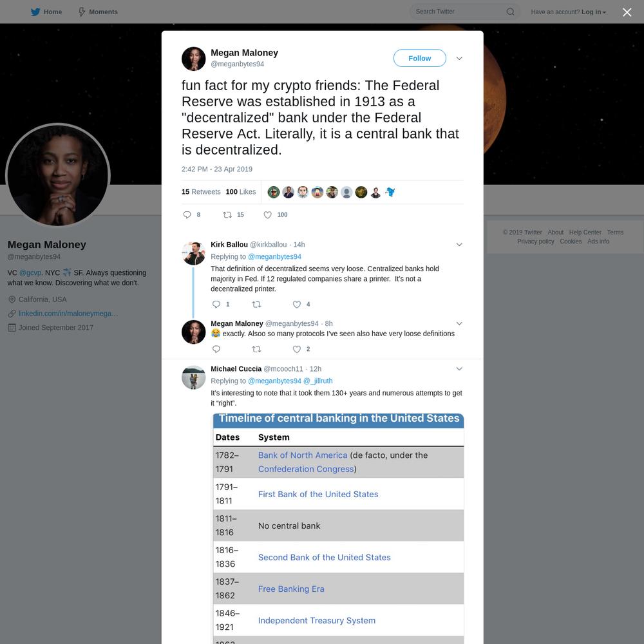Click the reply icon on Kirk Ballou's tweet
The height and width of the screenshot is (644, 644).
(x=216, y=305)
